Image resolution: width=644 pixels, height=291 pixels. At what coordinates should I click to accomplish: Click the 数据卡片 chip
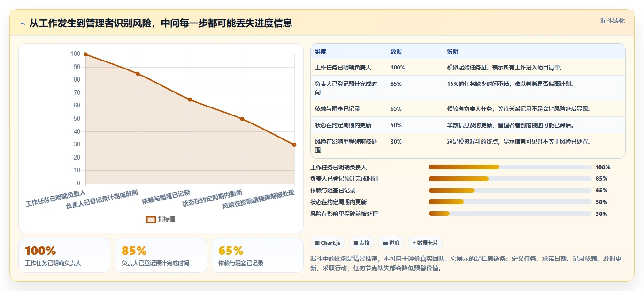(x=425, y=243)
